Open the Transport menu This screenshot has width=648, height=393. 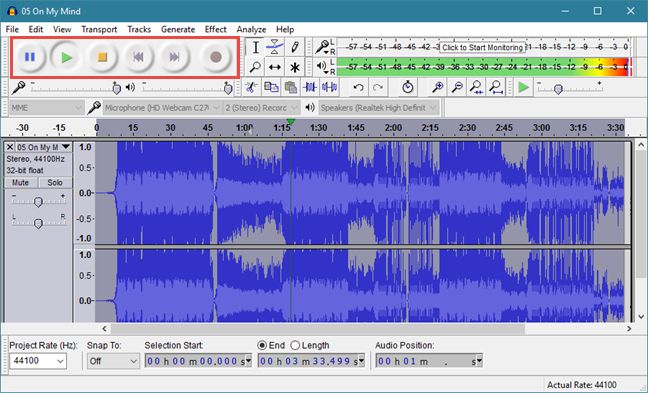(99, 29)
